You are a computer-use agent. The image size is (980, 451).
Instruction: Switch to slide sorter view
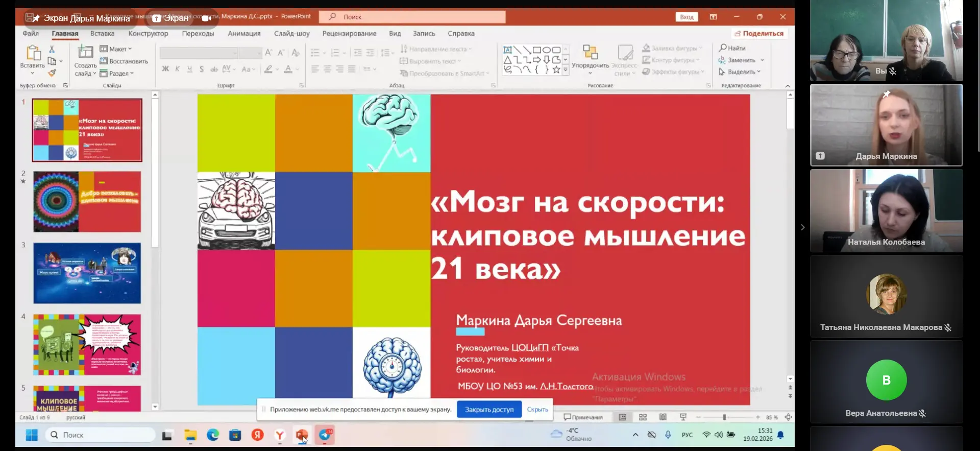tap(643, 417)
